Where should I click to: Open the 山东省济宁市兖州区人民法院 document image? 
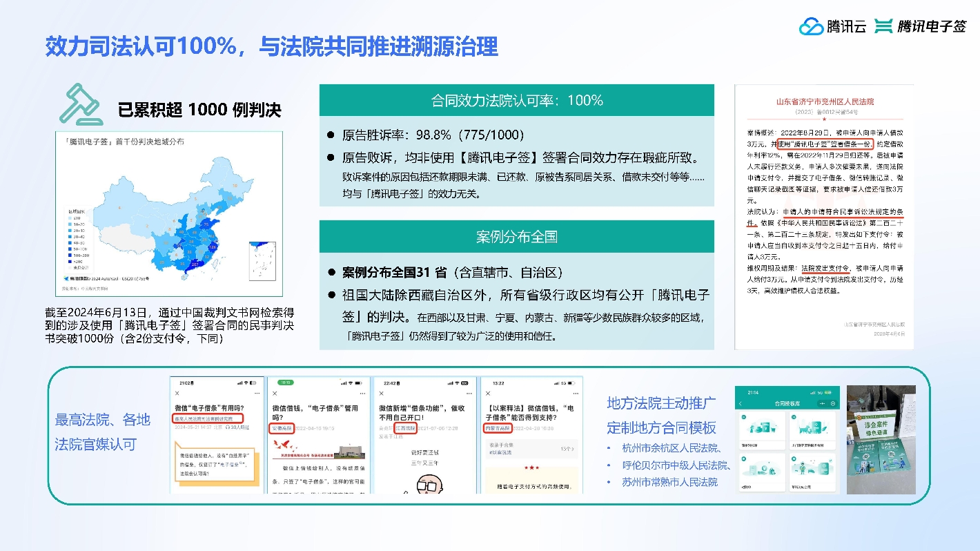(x=824, y=217)
